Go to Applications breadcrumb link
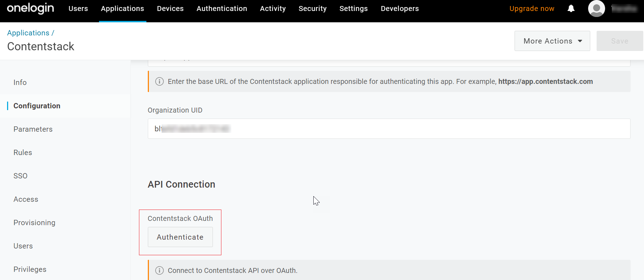644x280 pixels. tap(28, 33)
